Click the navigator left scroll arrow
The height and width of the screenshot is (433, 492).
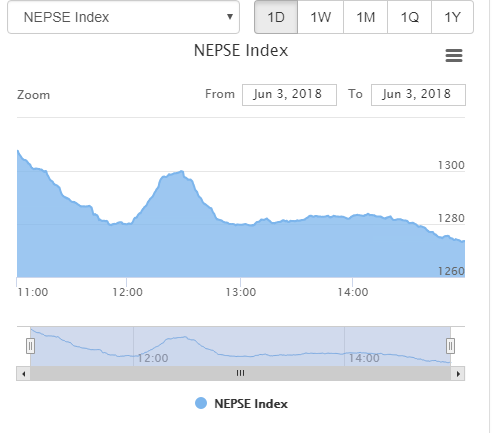pyautogui.click(x=23, y=374)
